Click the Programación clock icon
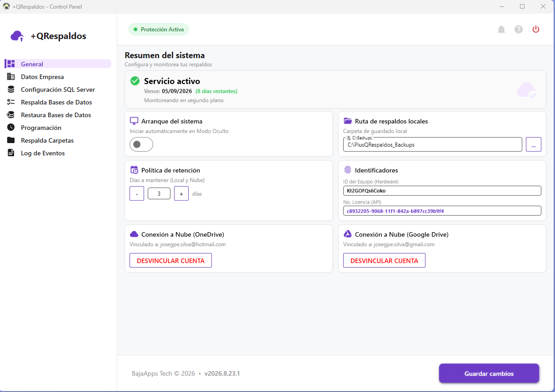 click(x=11, y=128)
